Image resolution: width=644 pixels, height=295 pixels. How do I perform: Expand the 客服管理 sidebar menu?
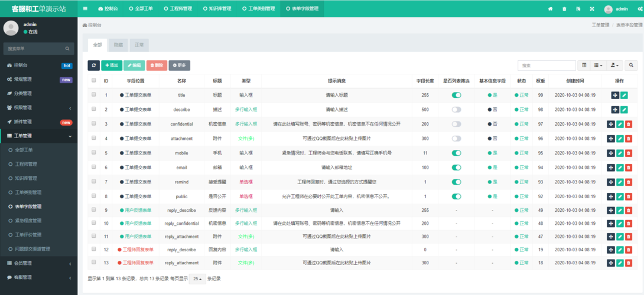38,277
